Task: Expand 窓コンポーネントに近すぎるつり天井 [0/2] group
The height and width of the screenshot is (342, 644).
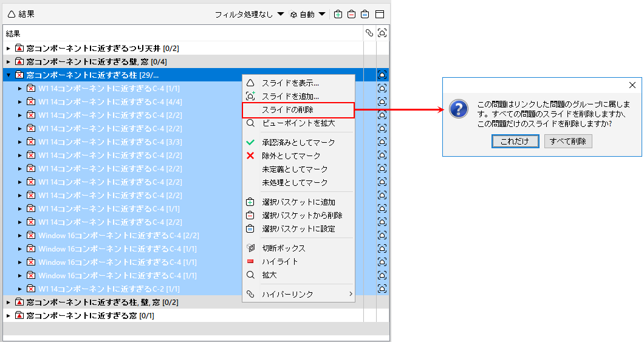Action: point(9,49)
